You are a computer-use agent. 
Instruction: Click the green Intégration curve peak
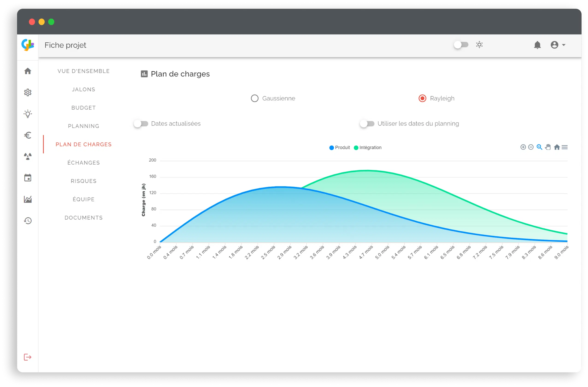coord(367,171)
